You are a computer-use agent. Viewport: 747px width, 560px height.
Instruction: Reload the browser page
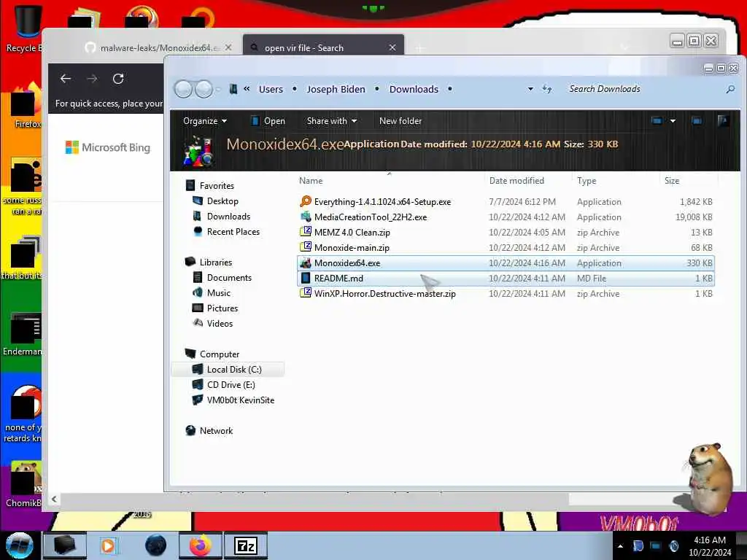coord(118,79)
